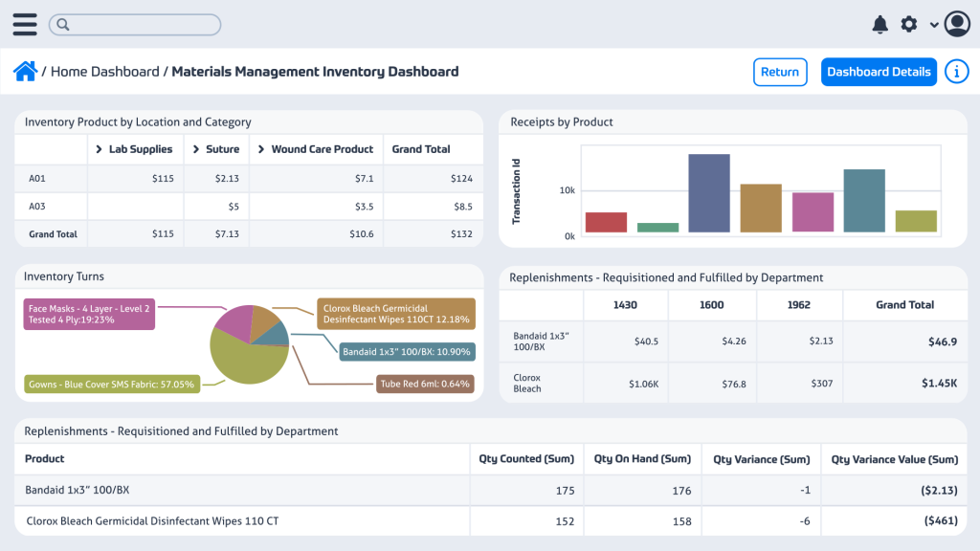
Task: Sort by Product column header
Action: (x=44, y=458)
